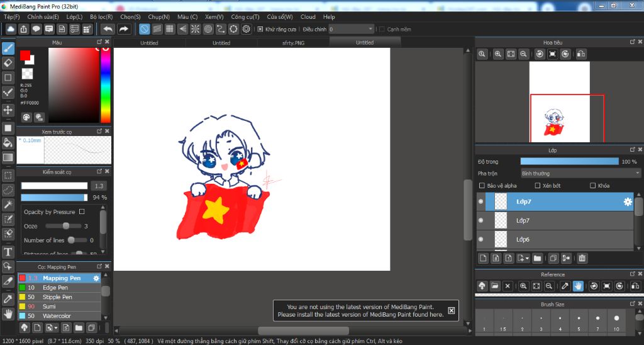The height and width of the screenshot is (345, 644).
Task: Check the Bảo vệ alpha option
Action: click(x=482, y=186)
